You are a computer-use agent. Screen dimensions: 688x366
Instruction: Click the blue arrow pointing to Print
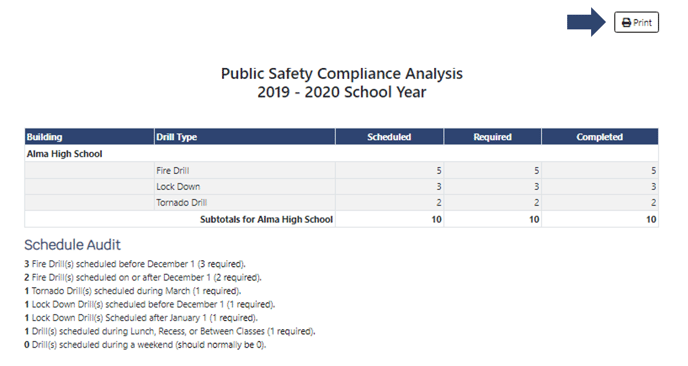tap(586, 22)
